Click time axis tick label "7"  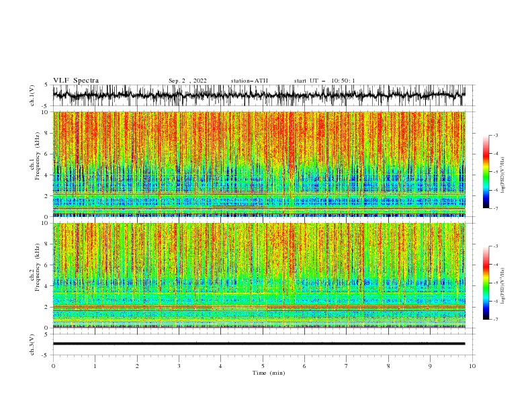347,366
